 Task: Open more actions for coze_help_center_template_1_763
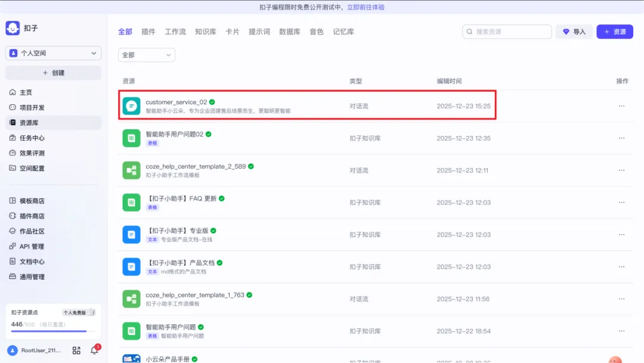pos(621,299)
